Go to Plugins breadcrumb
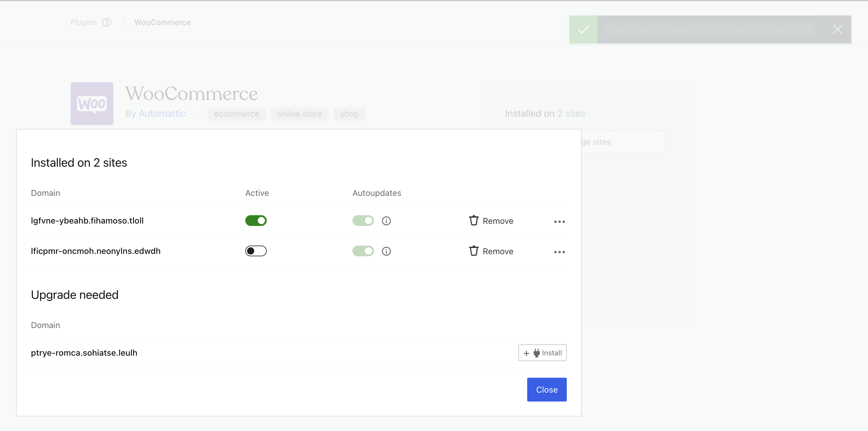 (83, 22)
